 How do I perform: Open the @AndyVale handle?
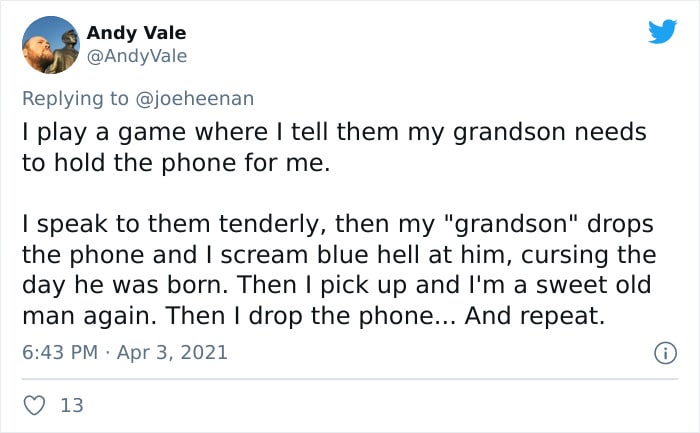click(x=137, y=56)
